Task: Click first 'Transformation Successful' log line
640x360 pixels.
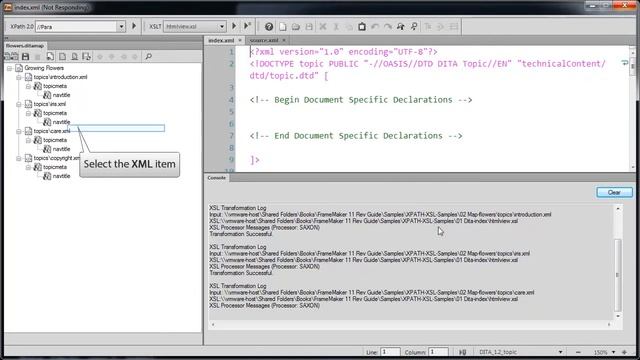Action: tap(241, 234)
